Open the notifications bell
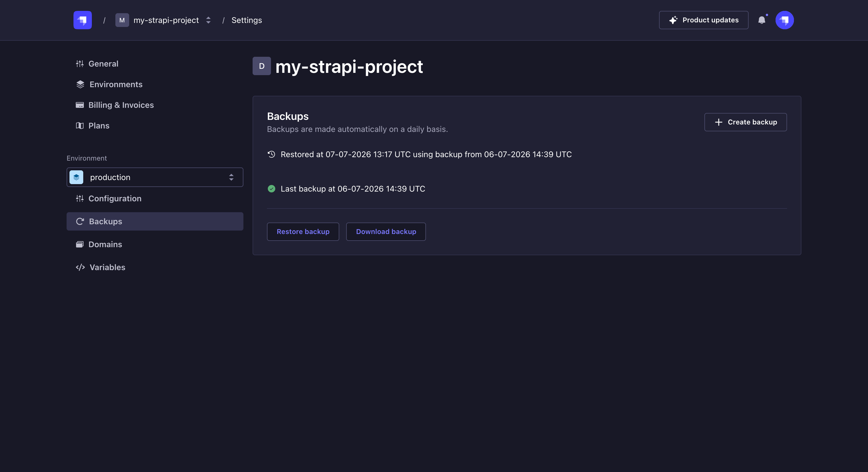The image size is (868, 472). point(762,20)
